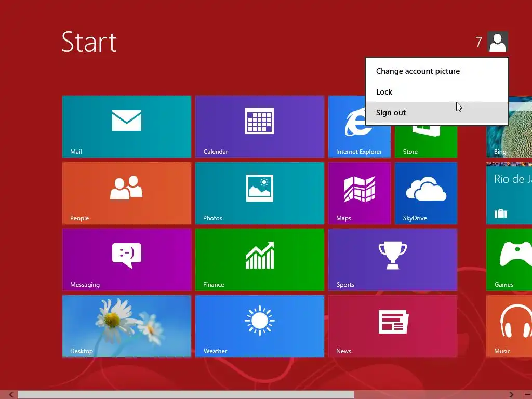Image resolution: width=532 pixels, height=399 pixels.
Task: Click the right scroll arrow at bottom
Action: click(511, 395)
